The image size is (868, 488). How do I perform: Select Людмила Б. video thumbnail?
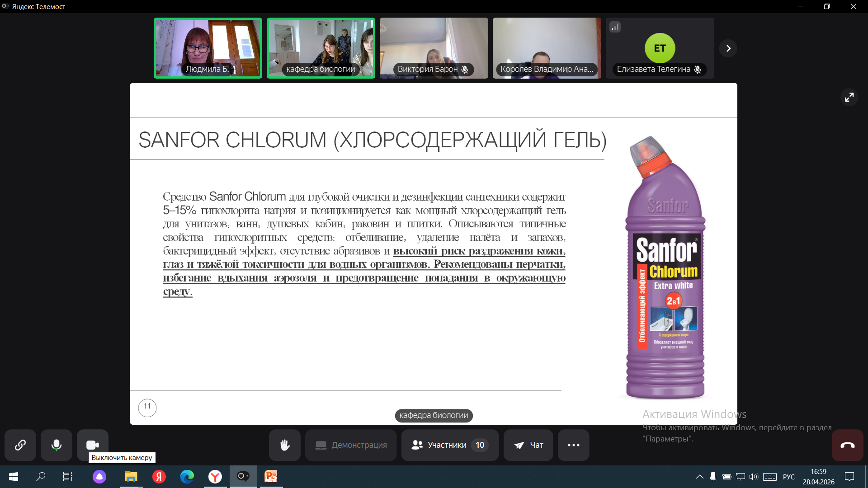click(208, 48)
